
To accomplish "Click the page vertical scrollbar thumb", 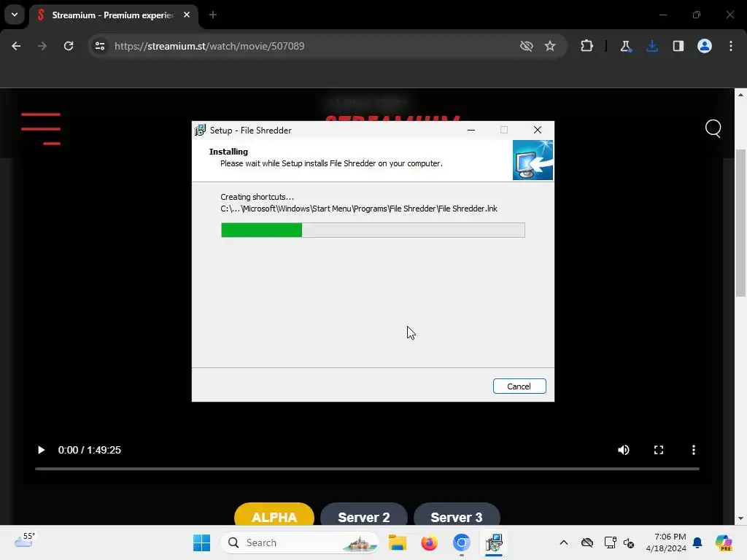I will click(x=741, y=223).
